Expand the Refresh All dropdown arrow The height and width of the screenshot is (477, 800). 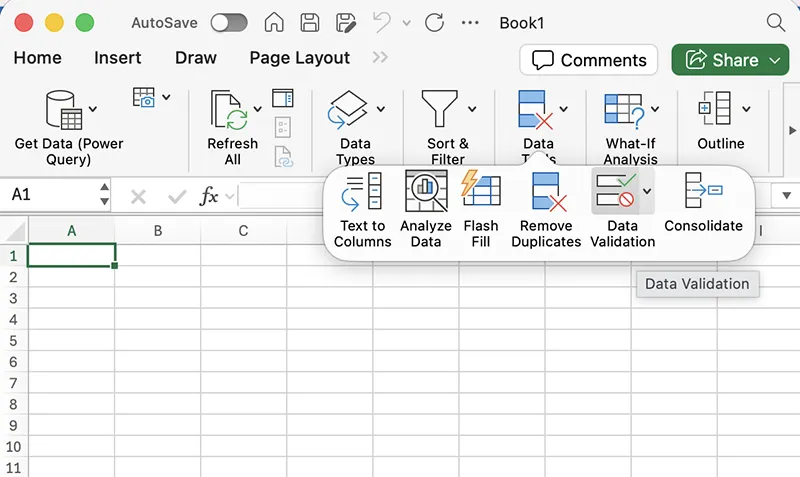pyautogui.click(x=258, y=109)
